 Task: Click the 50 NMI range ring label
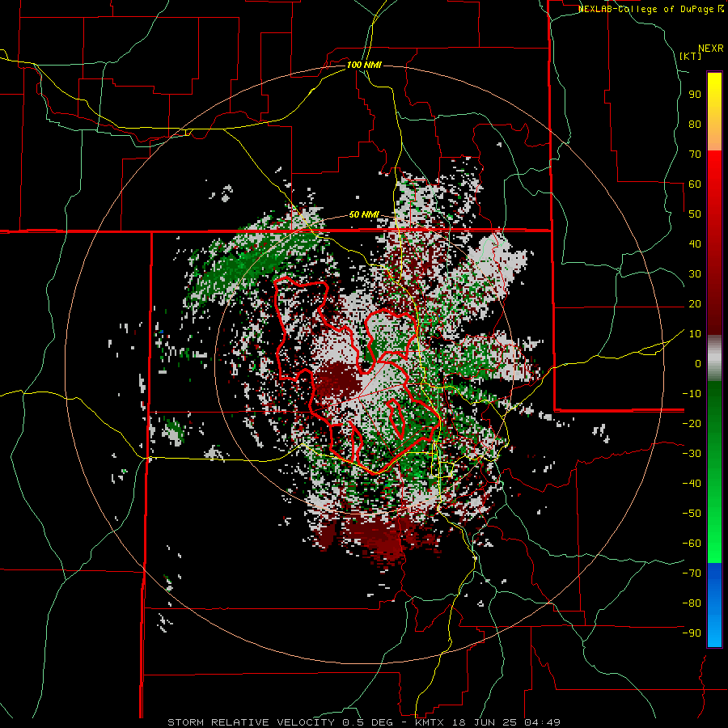[364, 214]
